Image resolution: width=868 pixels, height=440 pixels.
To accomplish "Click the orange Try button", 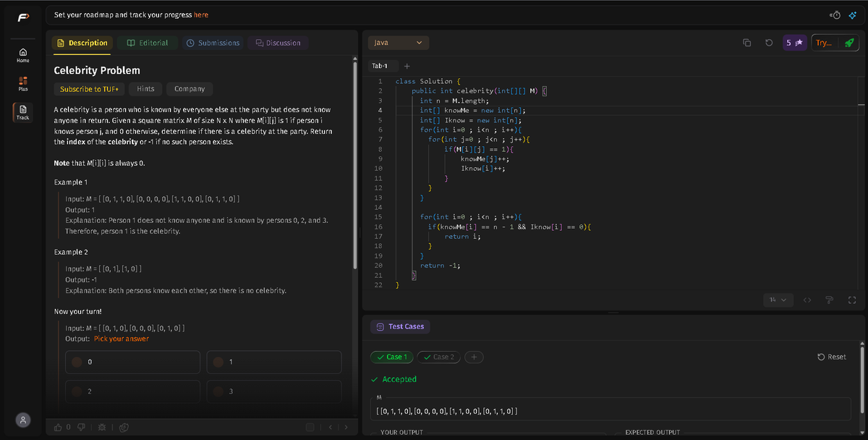I will tap(824, 43).
